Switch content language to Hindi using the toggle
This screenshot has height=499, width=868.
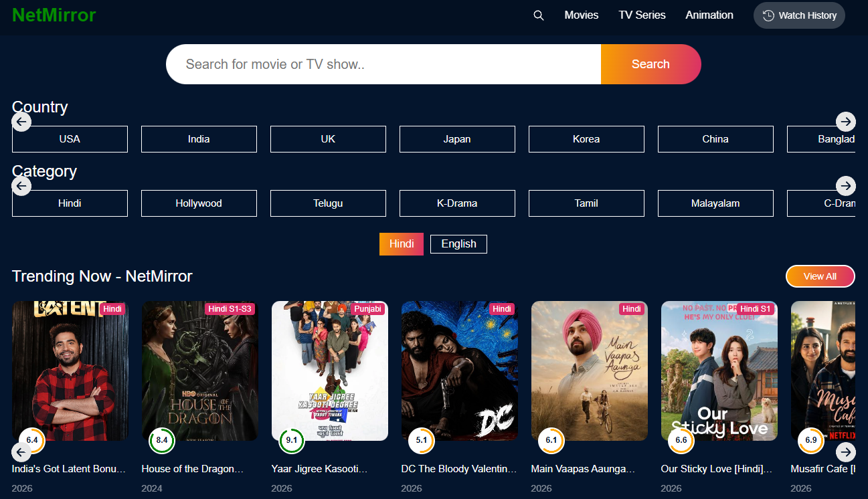(402, 244)
